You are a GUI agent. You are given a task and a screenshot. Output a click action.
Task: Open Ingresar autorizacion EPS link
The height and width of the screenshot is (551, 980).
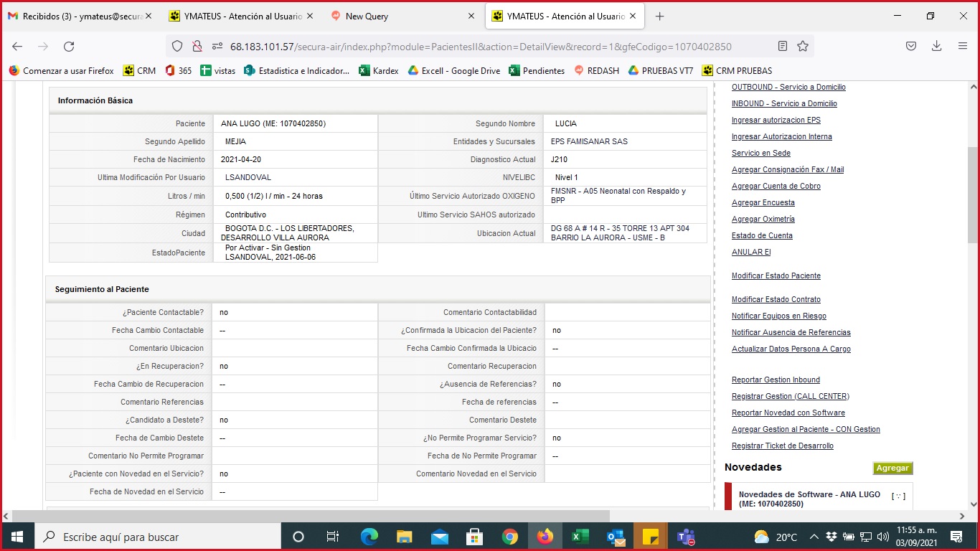tap(776, 120)
